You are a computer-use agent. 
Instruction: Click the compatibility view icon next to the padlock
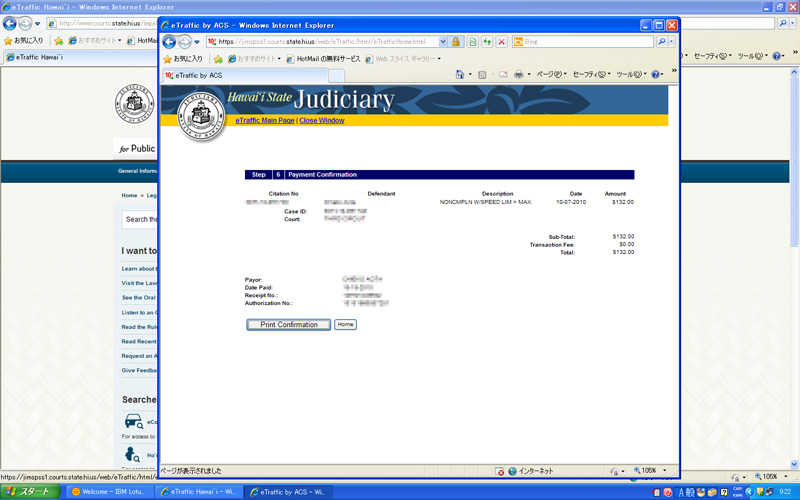473,42
